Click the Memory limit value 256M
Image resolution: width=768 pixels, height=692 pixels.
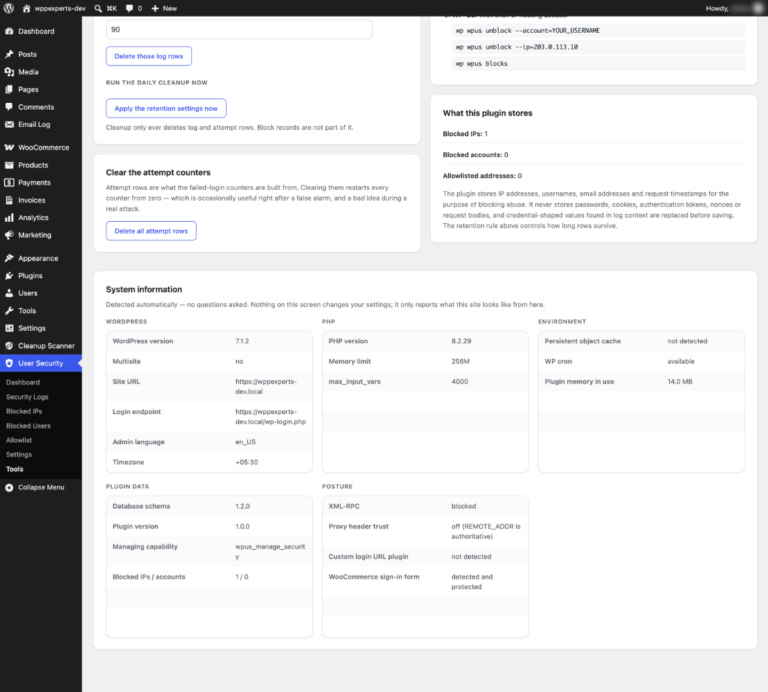(x=460, y=361)
